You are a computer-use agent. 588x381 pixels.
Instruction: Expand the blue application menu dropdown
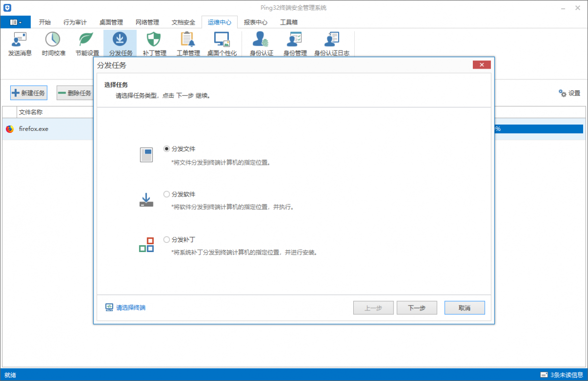click(16, 22)
